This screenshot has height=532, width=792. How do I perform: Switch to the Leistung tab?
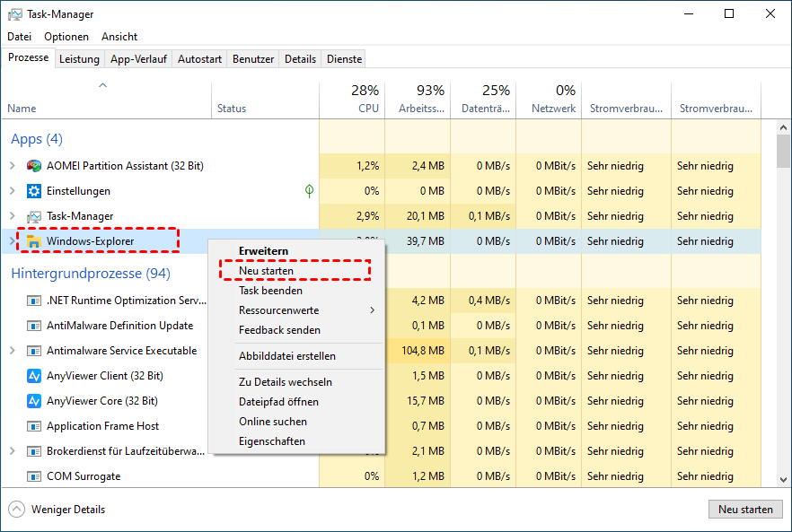(79, 59)
